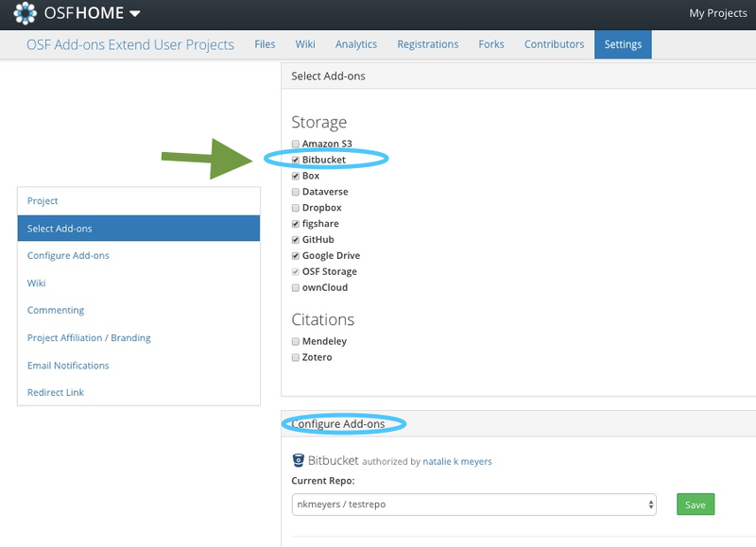Open Commenting settings in the sidebar
The image size is (756, 547).
click(x=139, y=310)
